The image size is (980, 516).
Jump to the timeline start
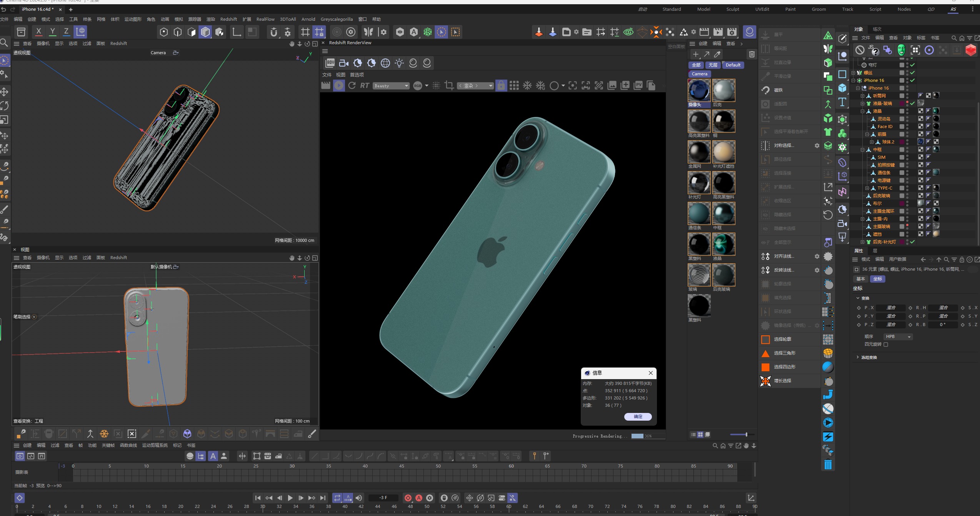[x=258, y=498]
